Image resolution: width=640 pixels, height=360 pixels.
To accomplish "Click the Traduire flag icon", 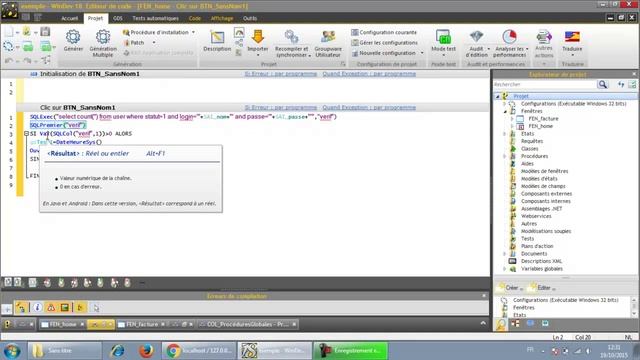I will pos(572,37).
